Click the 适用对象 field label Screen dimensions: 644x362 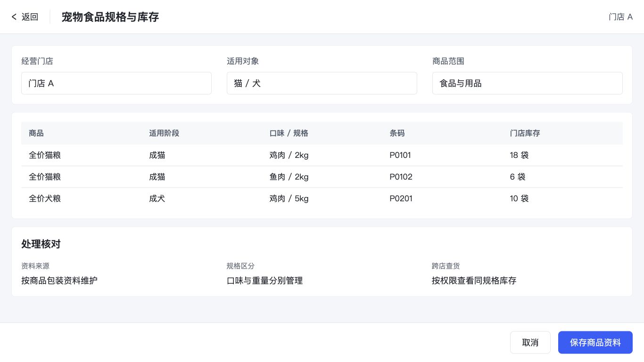243,61
